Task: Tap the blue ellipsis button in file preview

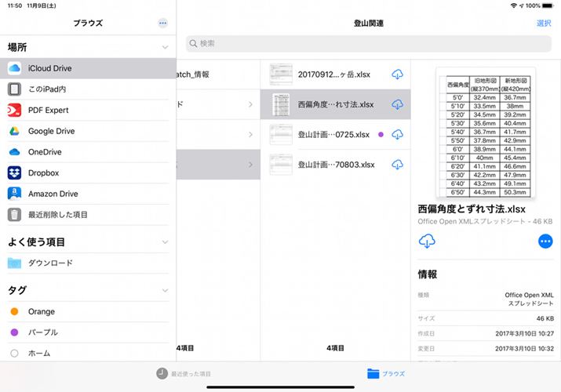Action: pos(545,241)
